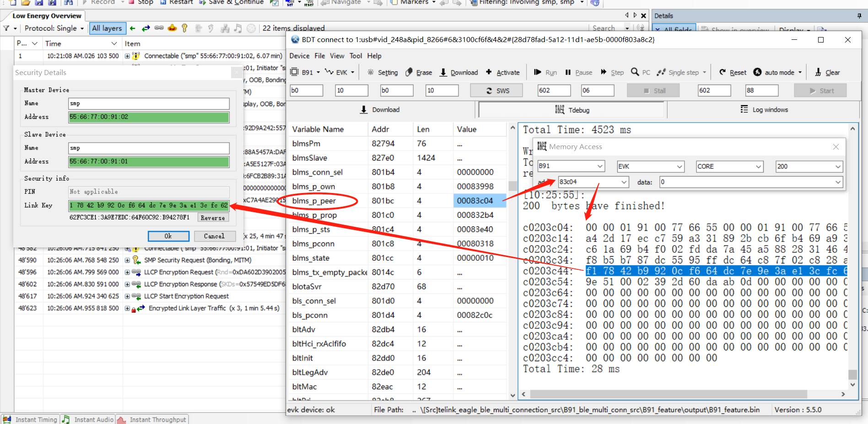Screen dimensions: 868x424
Task: Close the Memory Access panel
Action: tap(836, 147)
